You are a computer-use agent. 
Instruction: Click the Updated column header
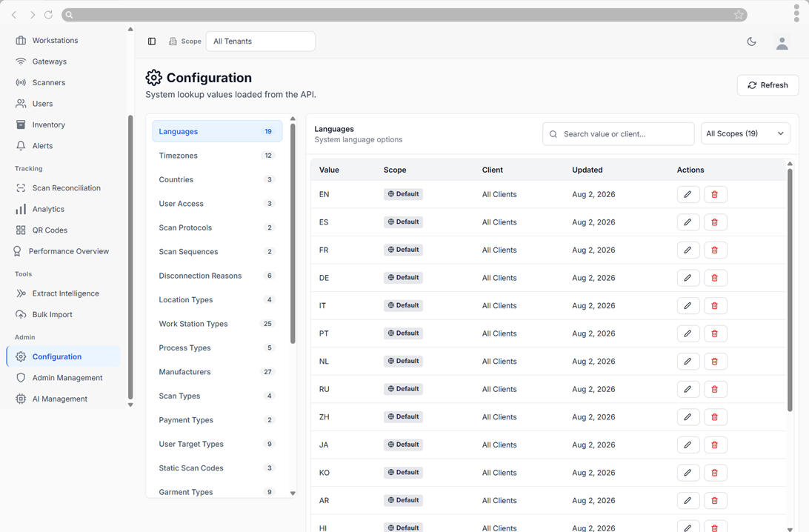pos(587,170)
